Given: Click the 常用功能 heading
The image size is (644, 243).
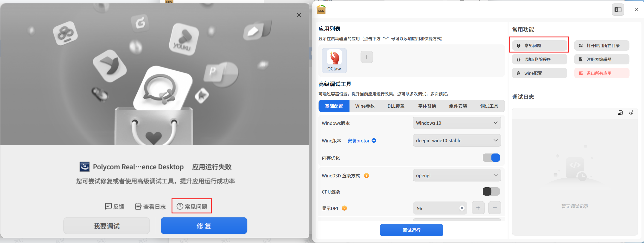Looking at the screenshot, I should [x=523, y=30].
